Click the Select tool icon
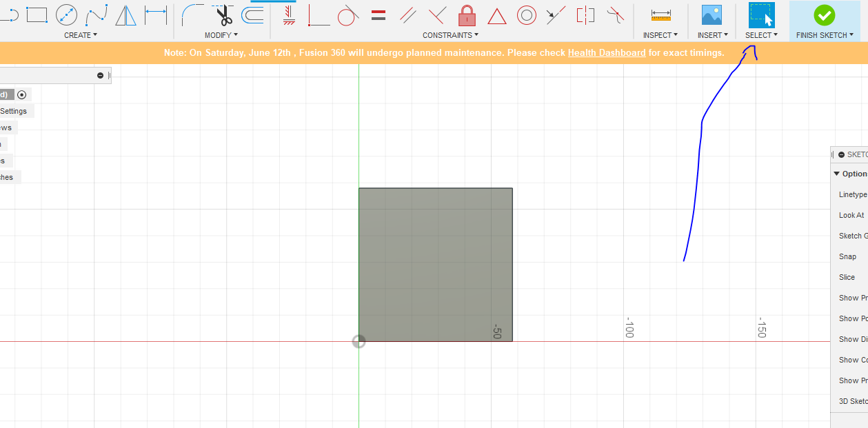 click(x=761, y=14)
